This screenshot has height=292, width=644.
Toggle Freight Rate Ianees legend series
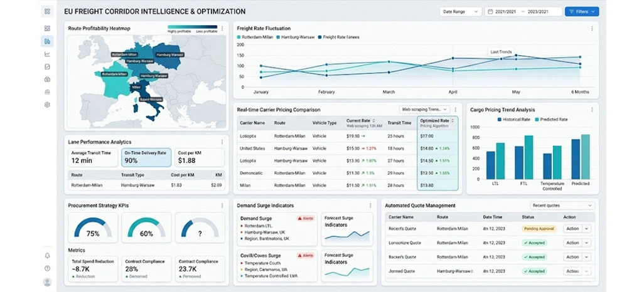pyautogui.click(x=338, y=37)
